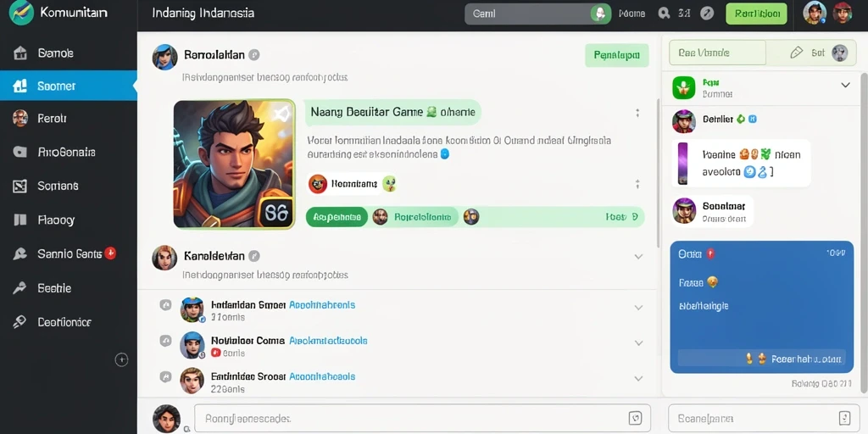Click the RnoGonaita sidebar icon

20,153
